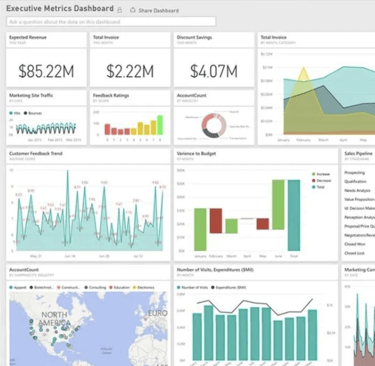The width and height of the screenshot is (375, 366).
Task: Click the Share Dashboard icon
Action: click(133, 10)
